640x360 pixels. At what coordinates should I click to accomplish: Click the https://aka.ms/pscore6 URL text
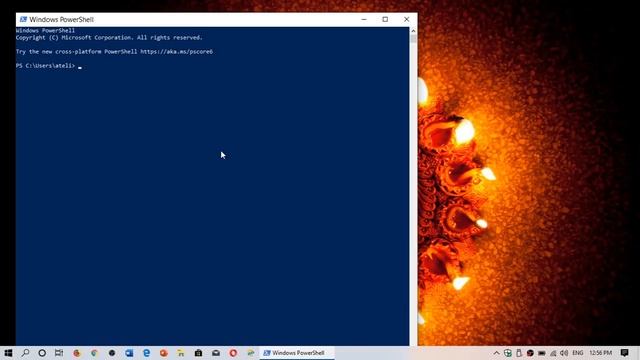176,52
